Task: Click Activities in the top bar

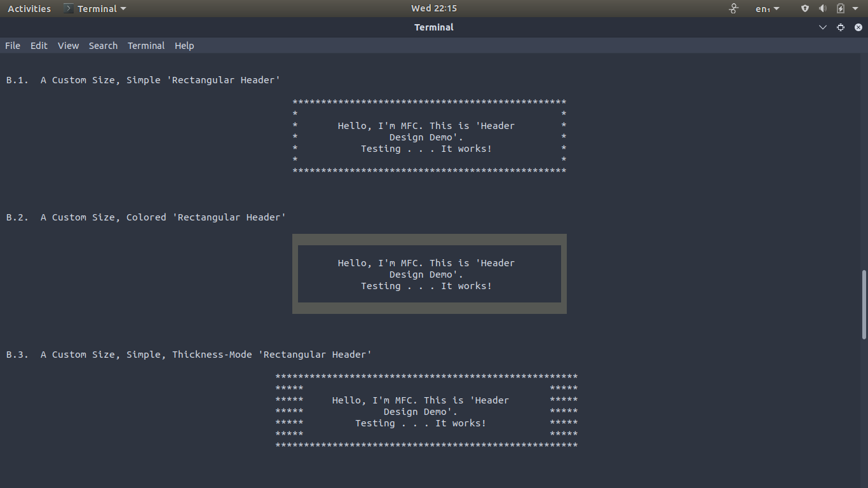Action: tap(29, 8)
